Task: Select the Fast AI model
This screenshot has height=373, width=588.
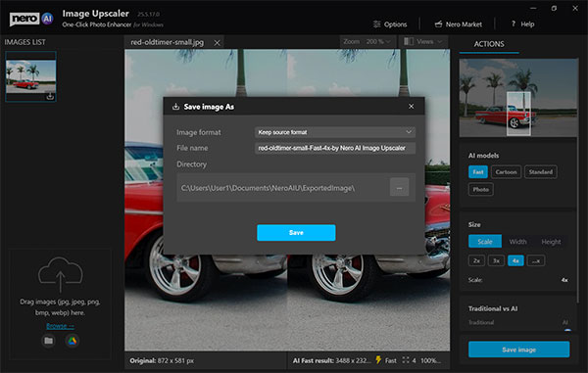Action: (x=478, y=172)
